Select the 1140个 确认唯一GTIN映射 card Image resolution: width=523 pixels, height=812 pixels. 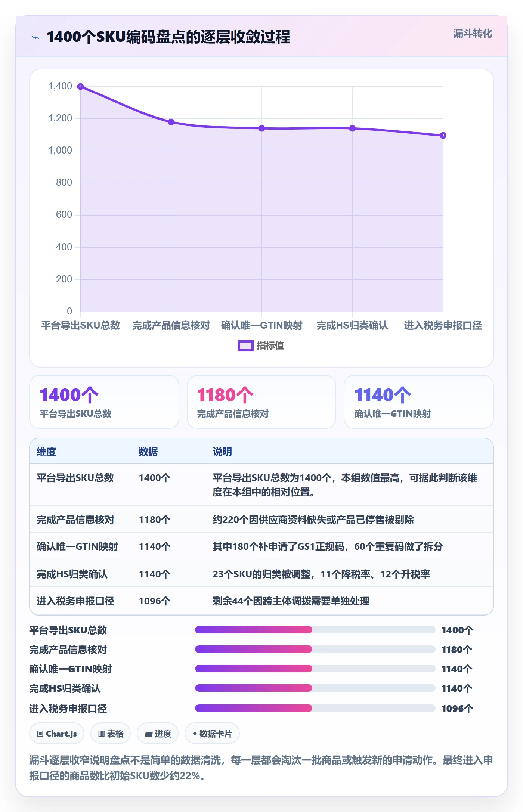[x=419, y=402]
